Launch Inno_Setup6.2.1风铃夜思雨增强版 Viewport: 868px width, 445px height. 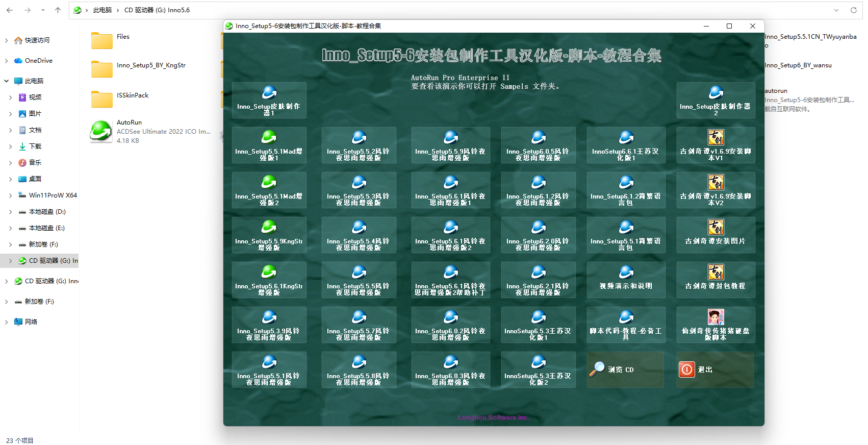click(x=539, y=280)
